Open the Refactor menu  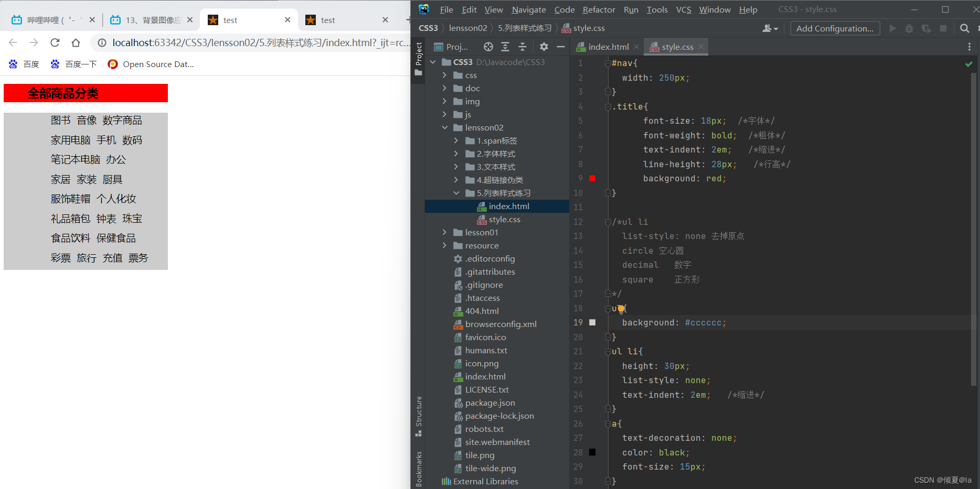point(599,9)
